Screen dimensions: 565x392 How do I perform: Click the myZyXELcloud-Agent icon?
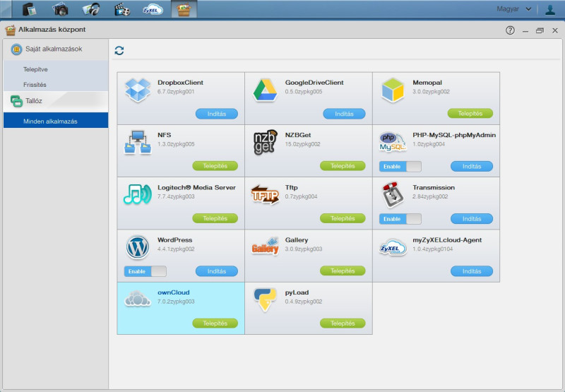point(393,248)
